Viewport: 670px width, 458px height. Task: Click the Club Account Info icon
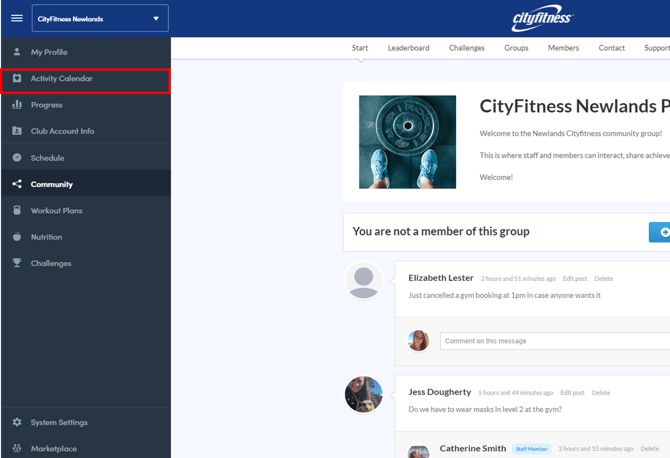click(x=17, y=131)
